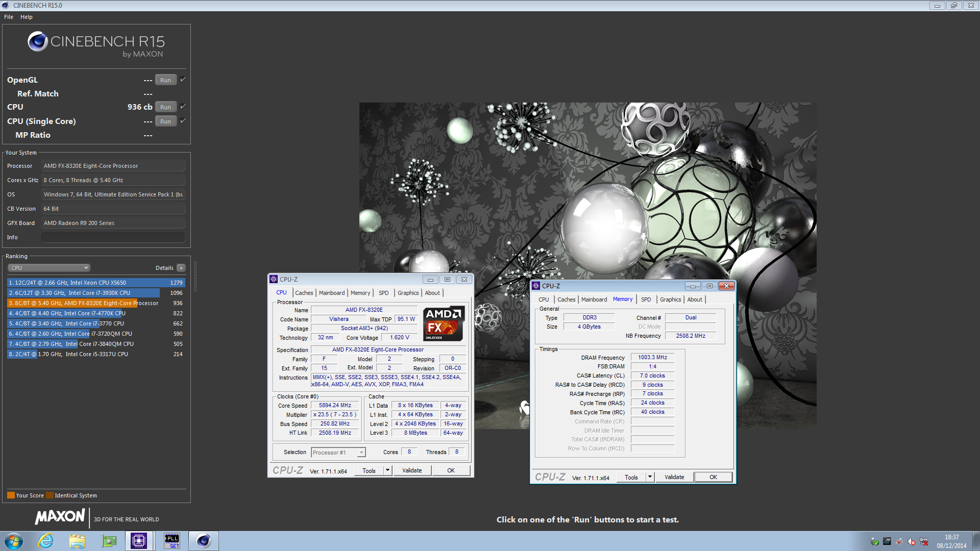
Task: Open About tab in left CPU-Z window
Action: pos(432,293)
